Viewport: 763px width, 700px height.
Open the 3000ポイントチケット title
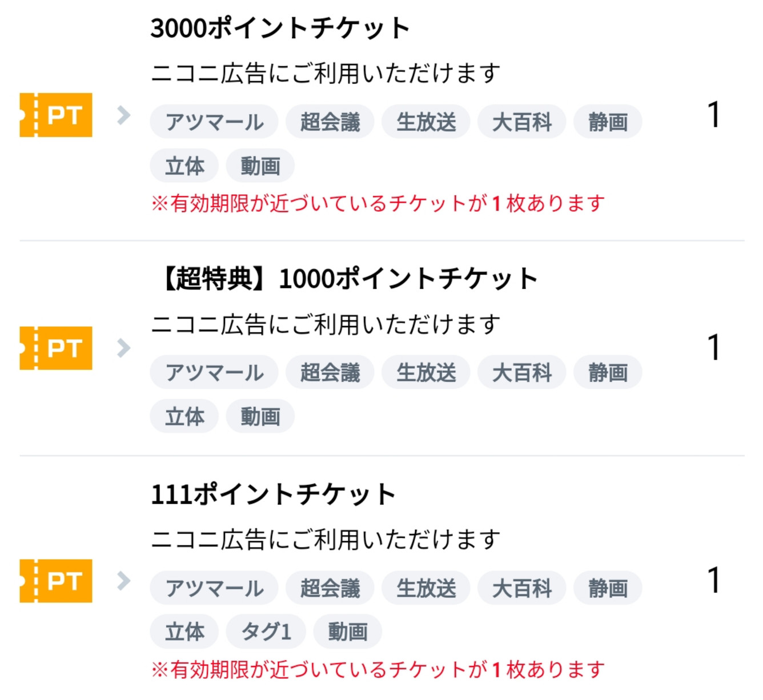coord(280,29)
